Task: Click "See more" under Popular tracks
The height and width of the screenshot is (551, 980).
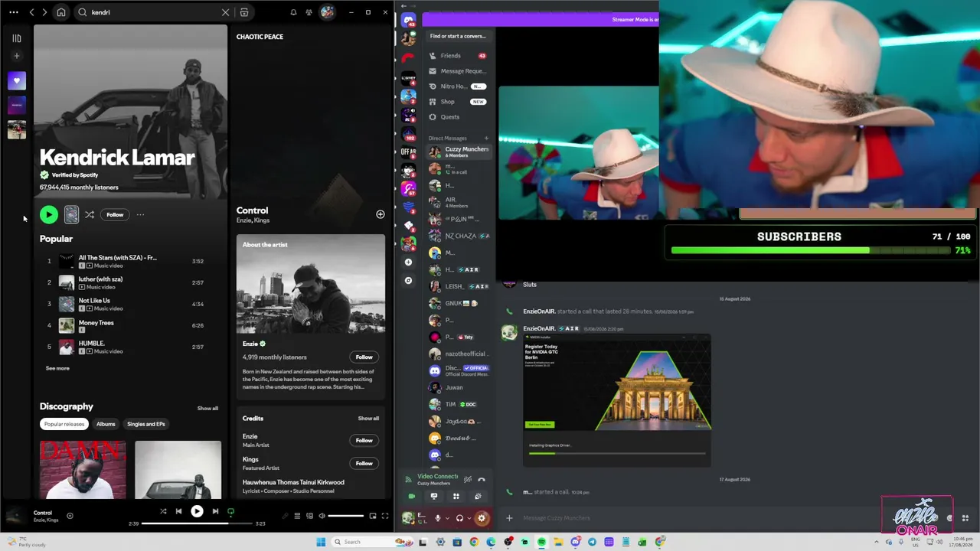Action: point(57,368)
